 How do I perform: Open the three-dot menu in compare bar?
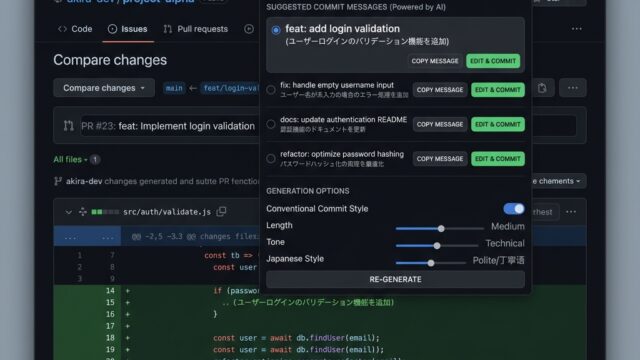tap(573, 88)
